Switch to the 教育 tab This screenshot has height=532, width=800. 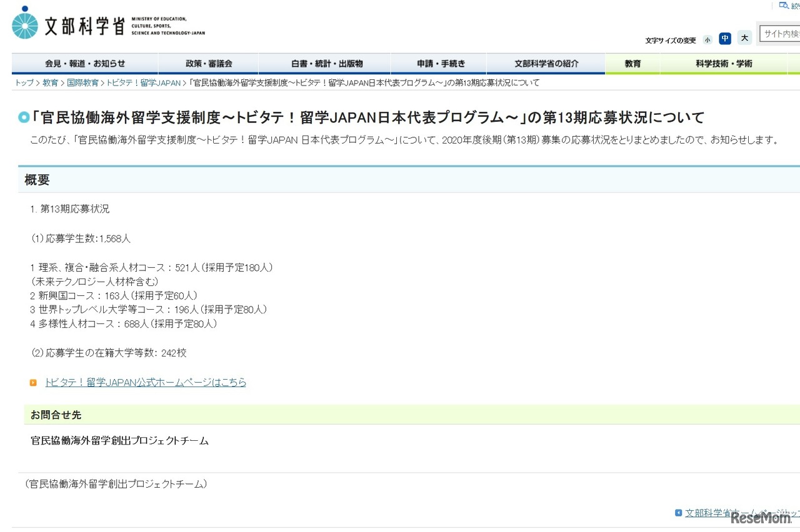pyautogui.click(x=632, y=63)
